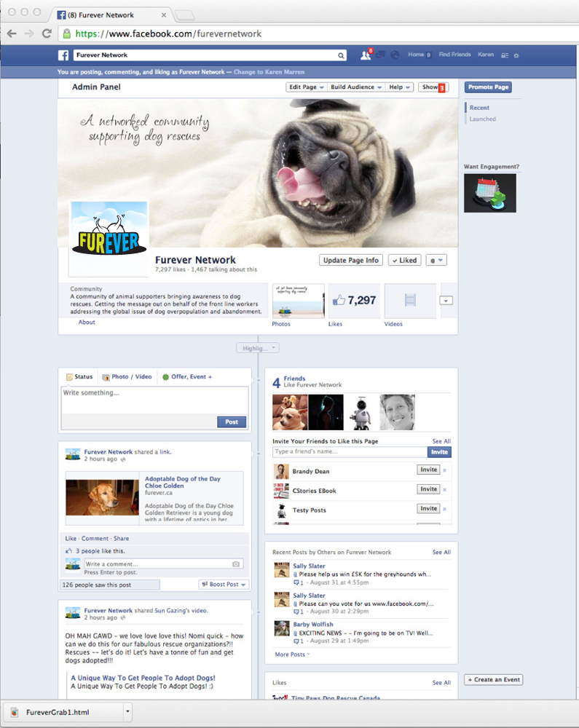Select Recent in the timeline sidebar
579x728 pixels.
coord(479,108)
